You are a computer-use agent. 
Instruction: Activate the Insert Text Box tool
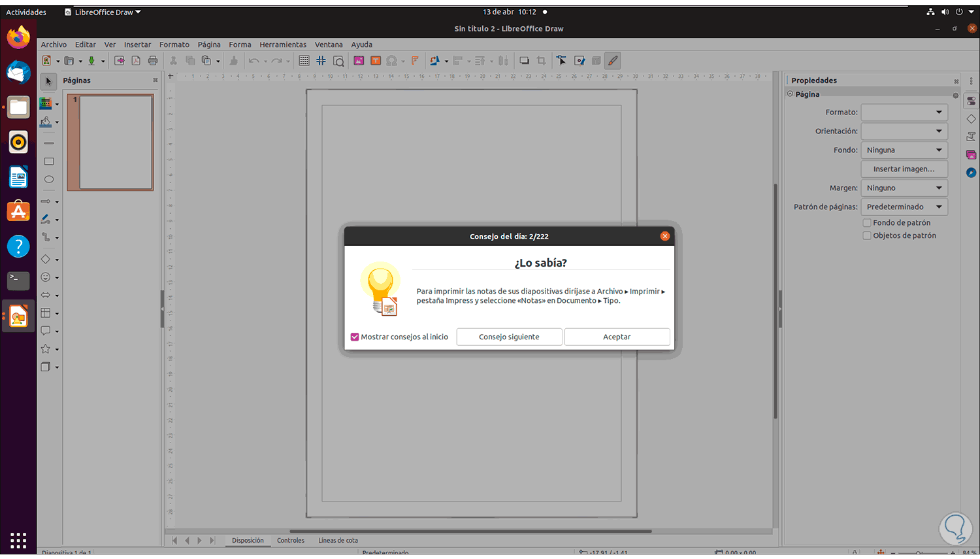(376, 60)
